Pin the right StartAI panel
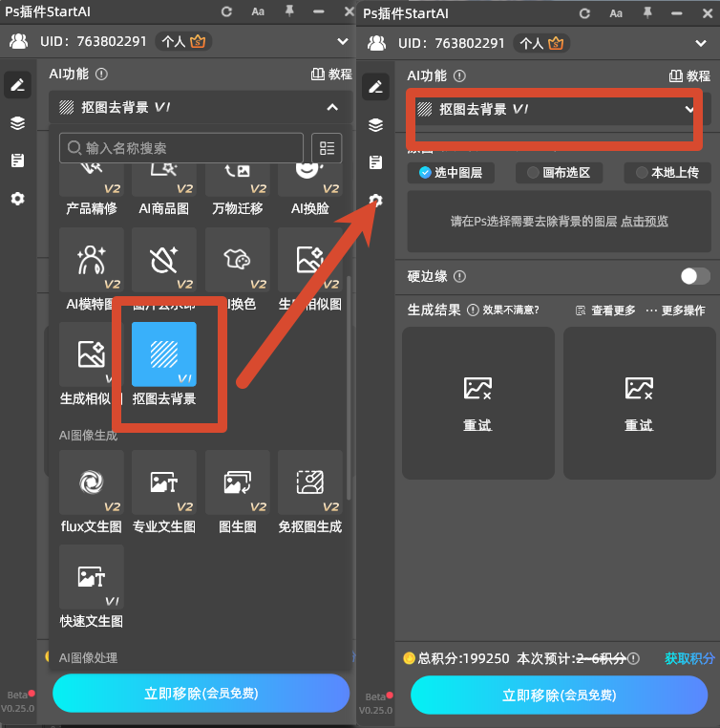Viewport: 720px width, 728px height. pyautogui.click(x=647, y=13)
